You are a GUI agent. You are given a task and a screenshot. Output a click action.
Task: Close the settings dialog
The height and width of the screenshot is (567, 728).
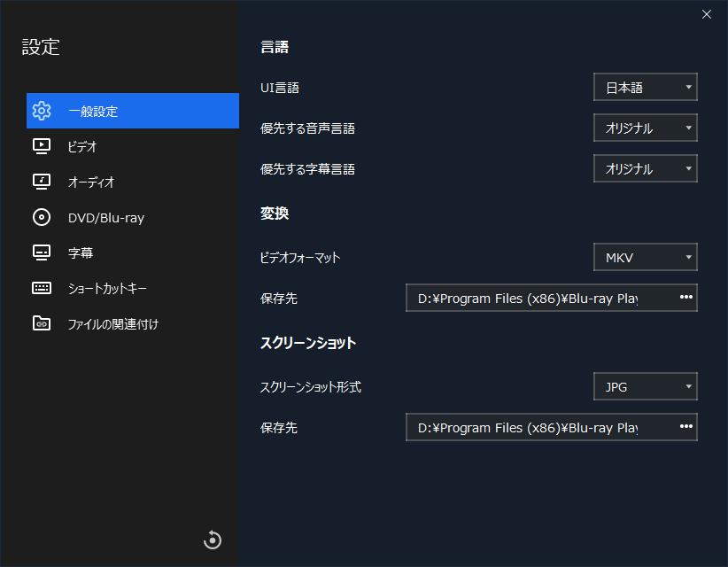tap(706, 14)
